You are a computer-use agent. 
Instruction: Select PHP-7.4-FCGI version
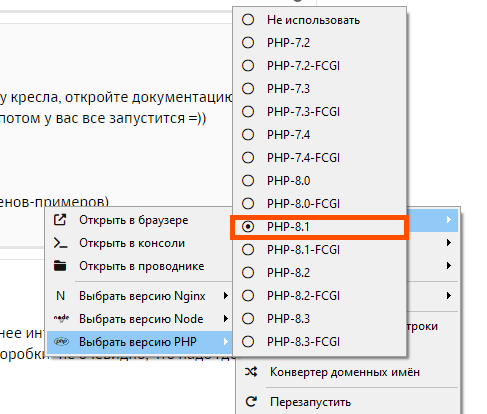pos(319,158)
